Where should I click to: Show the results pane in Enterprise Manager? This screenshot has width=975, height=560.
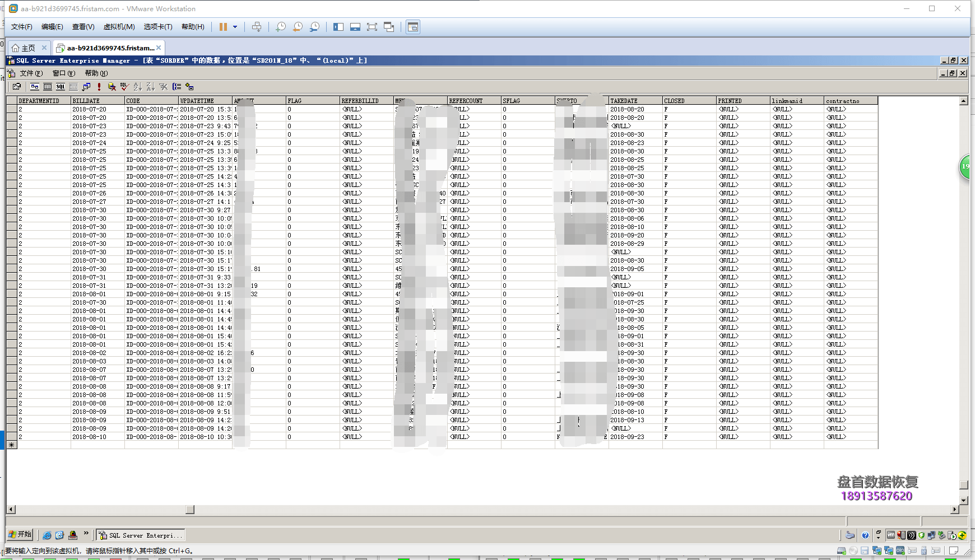(x=73, y=87)
